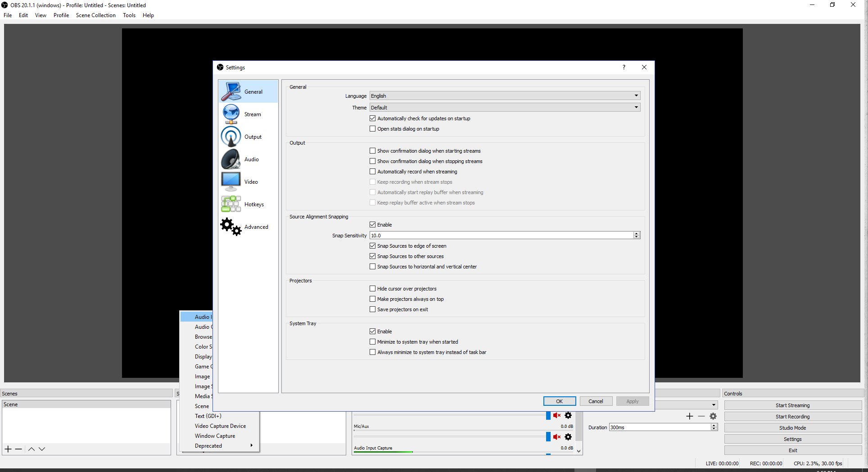Move scene up with arrow icon
This screenshot has height=472, width=868.
[x=32, y=449]
